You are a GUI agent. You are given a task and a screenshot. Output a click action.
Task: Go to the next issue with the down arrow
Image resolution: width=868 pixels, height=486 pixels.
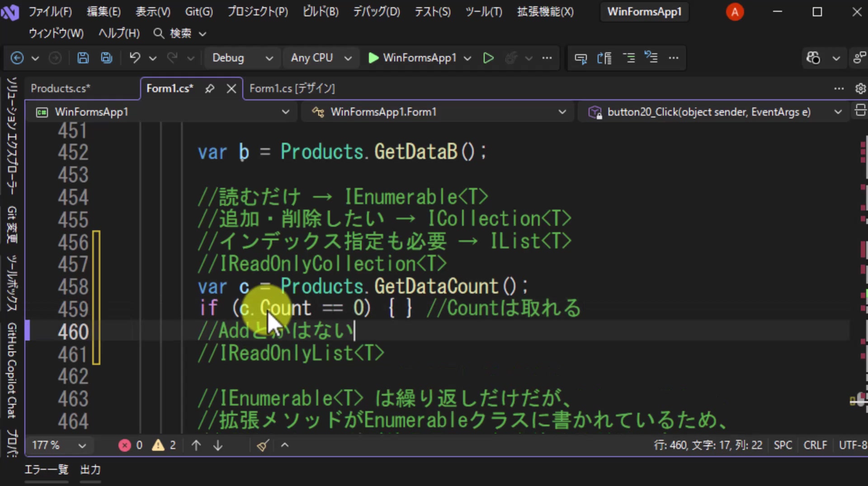pyautogui.click(x=218, y=445)
